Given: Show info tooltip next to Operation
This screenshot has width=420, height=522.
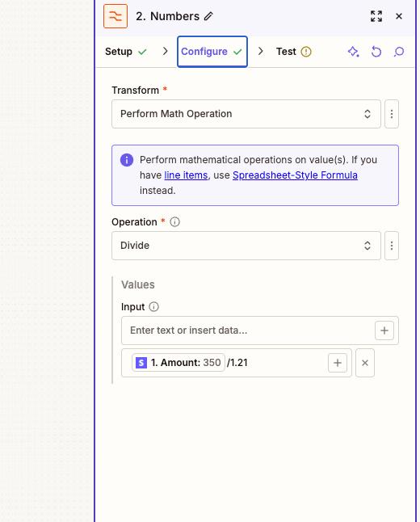Looking at the screenshot, I should click(174, 222).
